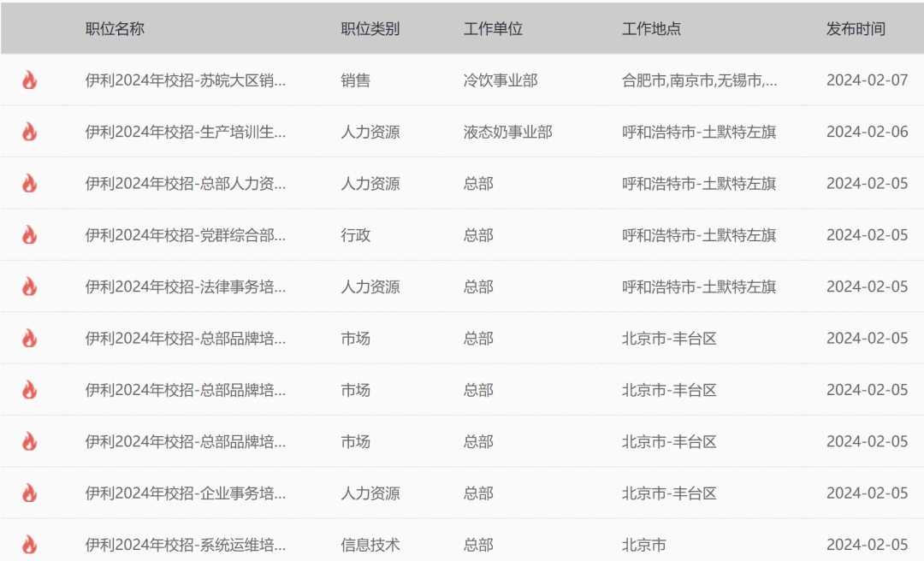Click the 发布时间 column header
Image resolution: width=924 pixels, height=561 pixels.
pos(856,29)
